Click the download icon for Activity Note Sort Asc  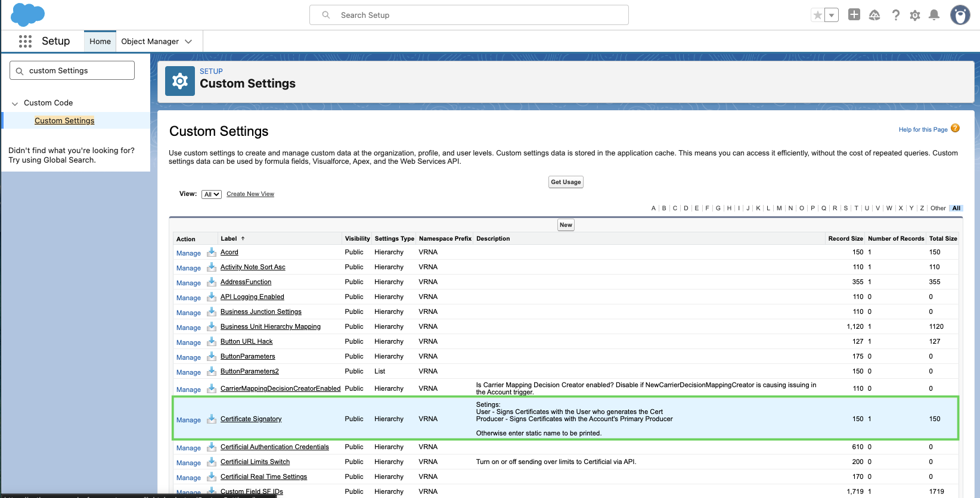212,267
